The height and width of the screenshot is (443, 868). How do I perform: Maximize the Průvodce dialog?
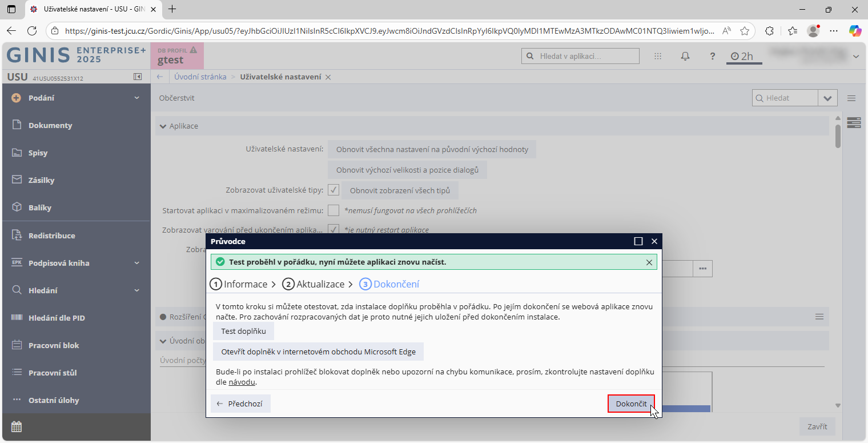tap(638, 241)
